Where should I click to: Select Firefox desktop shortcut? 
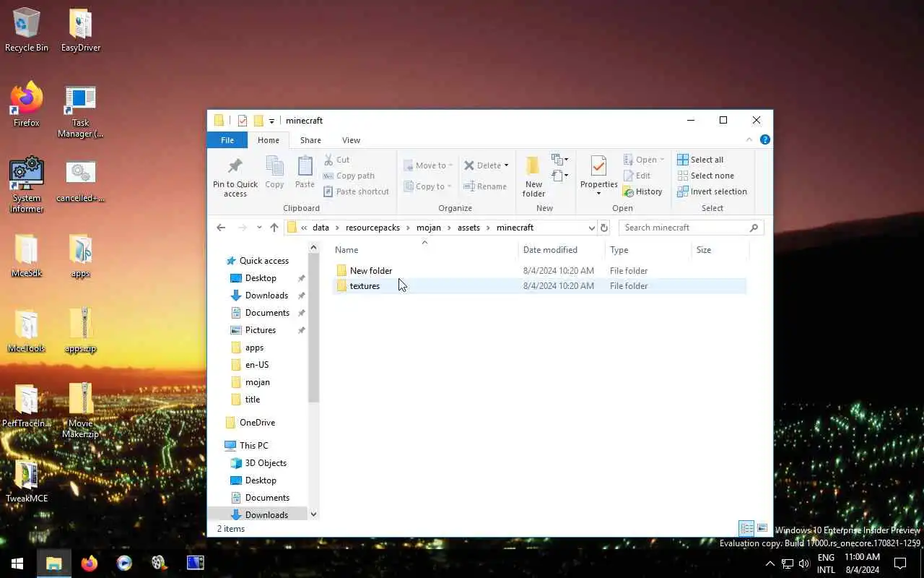click(27, 105)
